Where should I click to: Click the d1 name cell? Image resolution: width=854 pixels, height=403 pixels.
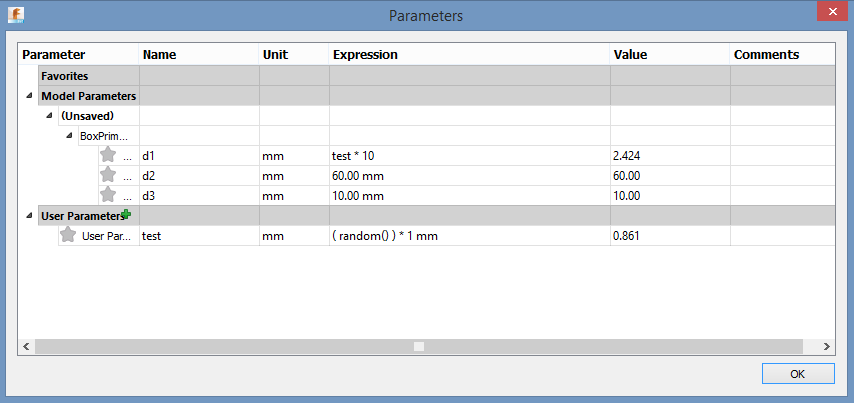tap(199, 156)
